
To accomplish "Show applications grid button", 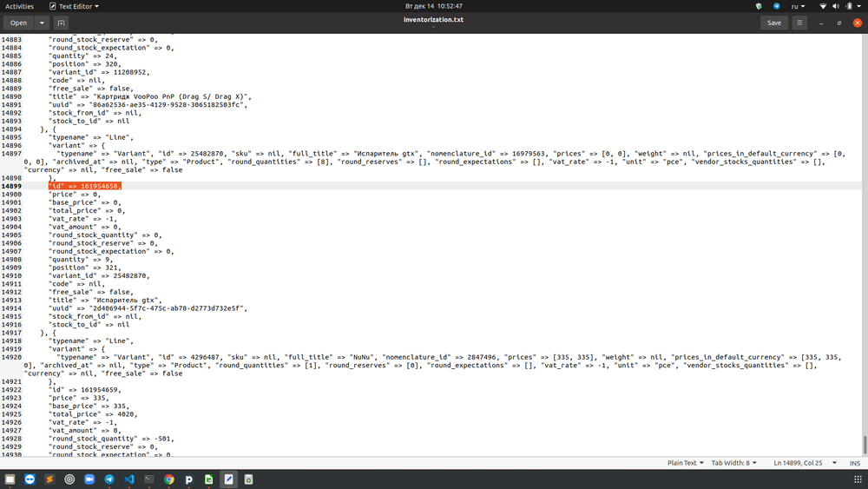I will pos(858,479).
